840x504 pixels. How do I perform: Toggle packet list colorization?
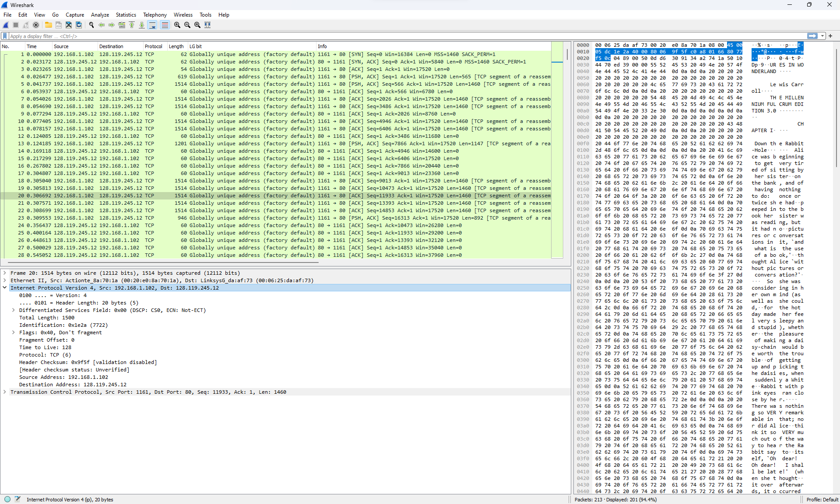point(164,25)
